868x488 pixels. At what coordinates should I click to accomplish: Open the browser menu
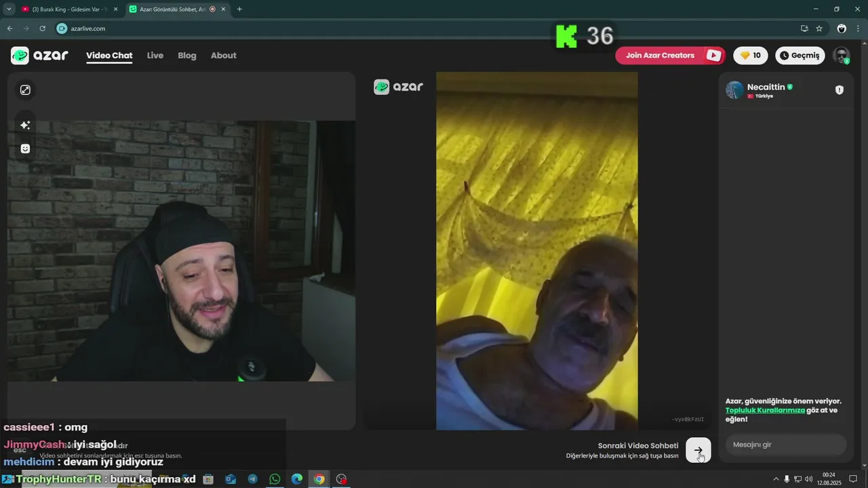pyautogui.click(x=859, y=28)
